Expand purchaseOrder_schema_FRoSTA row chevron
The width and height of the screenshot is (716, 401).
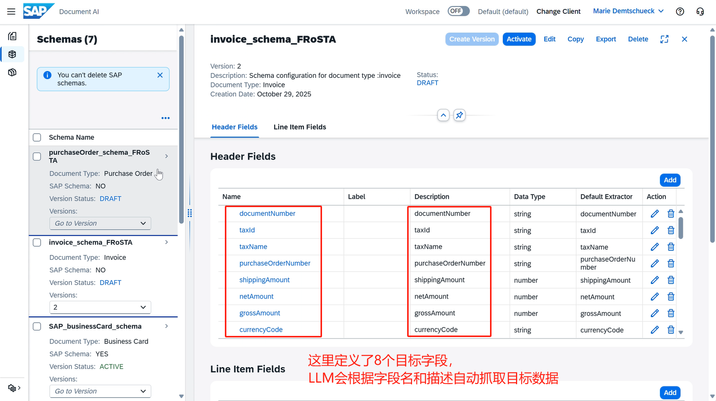coord(166,156)
